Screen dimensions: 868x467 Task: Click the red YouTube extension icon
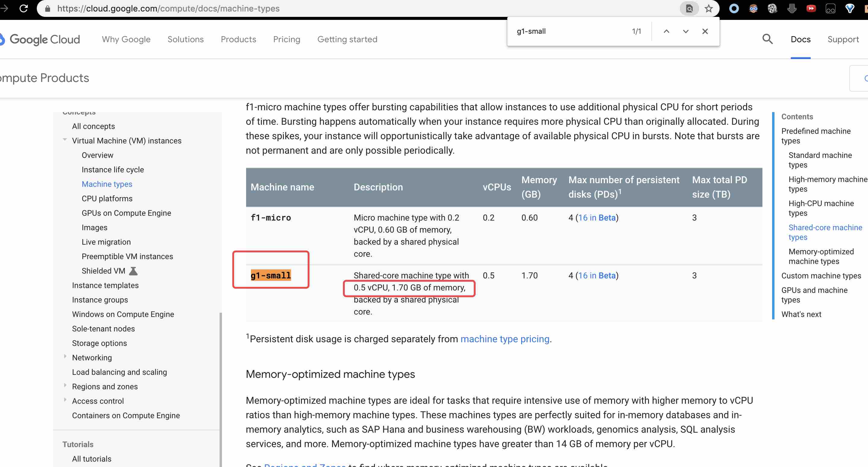click(x=811, y=8)
